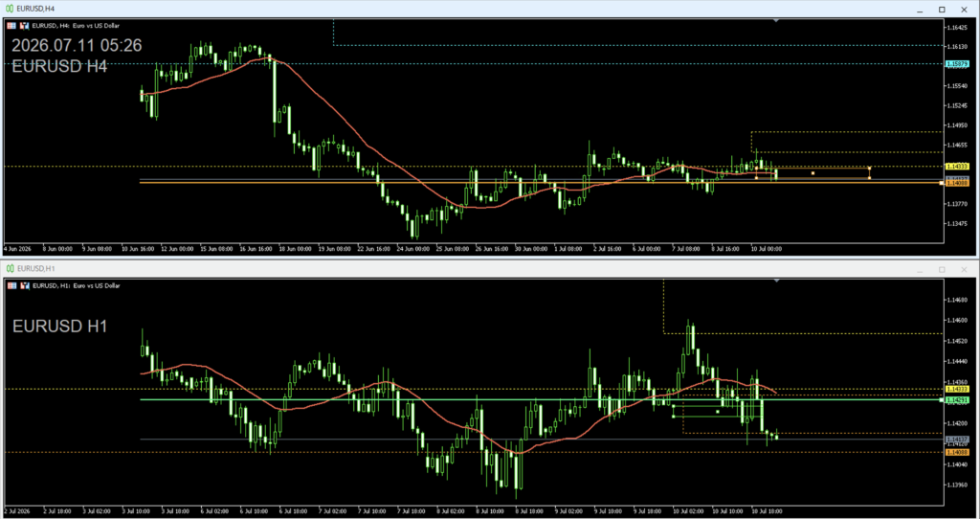The width and height of the screenshot is (980, 519).
Task: Click the EURUSD,H4 window title icon
Action: (x=10, y=9)
